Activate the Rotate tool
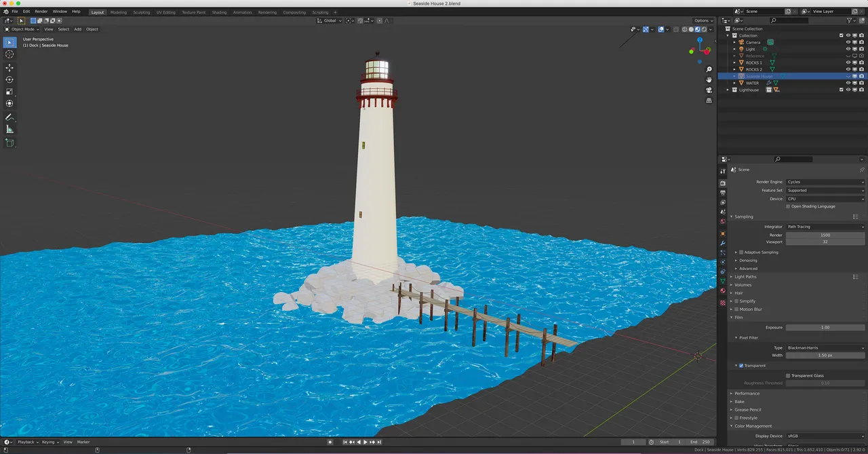 (9, 79)
